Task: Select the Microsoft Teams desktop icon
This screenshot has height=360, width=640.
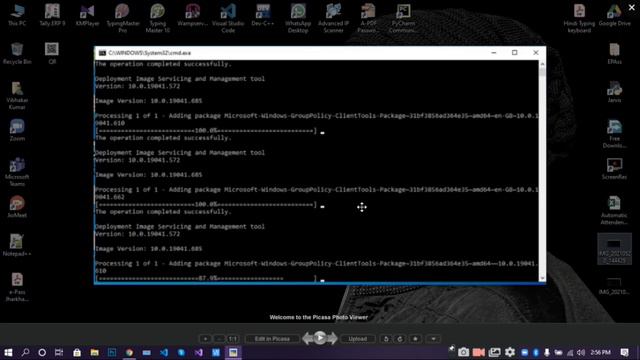Action: [x=17, y=172]
